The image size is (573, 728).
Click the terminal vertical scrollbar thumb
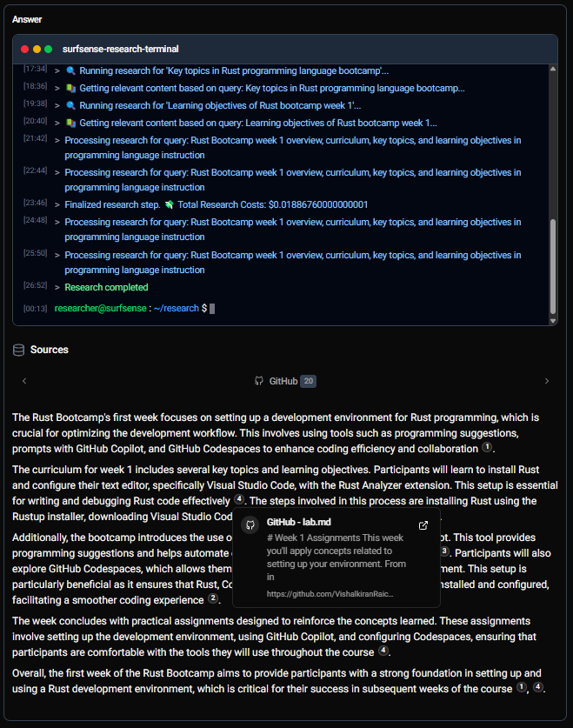click(x=553, y=266)
